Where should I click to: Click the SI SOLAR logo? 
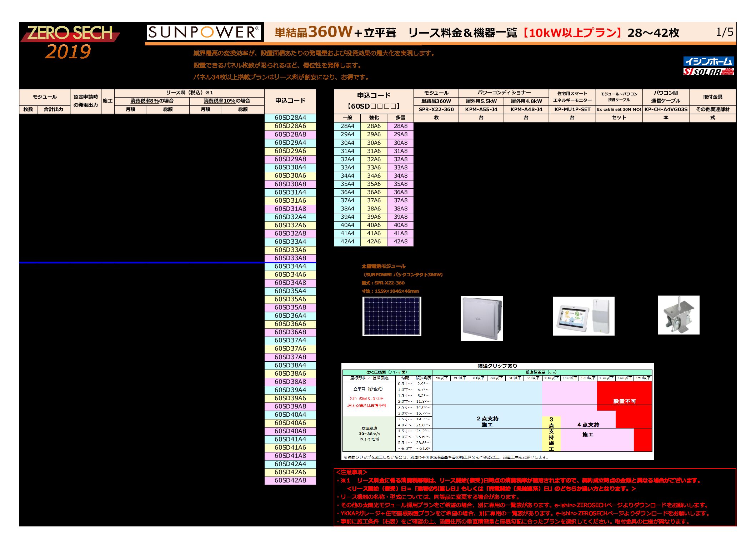[709, 71]
